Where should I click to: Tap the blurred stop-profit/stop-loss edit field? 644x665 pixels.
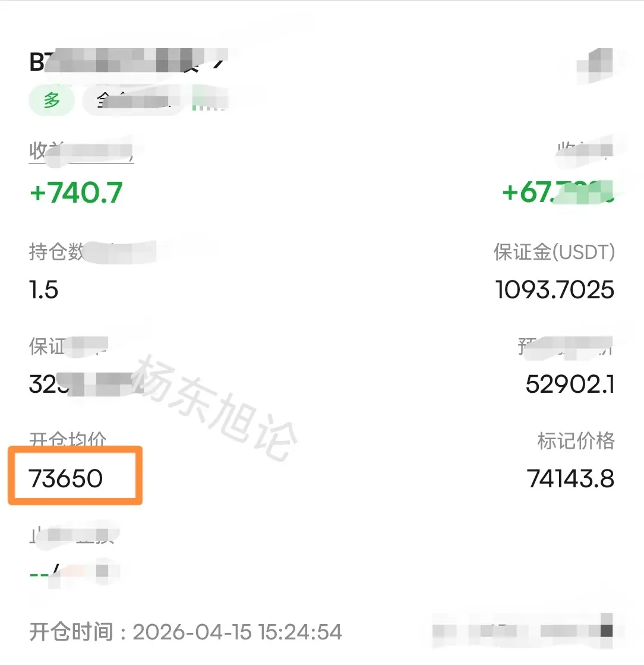point(75,571)
